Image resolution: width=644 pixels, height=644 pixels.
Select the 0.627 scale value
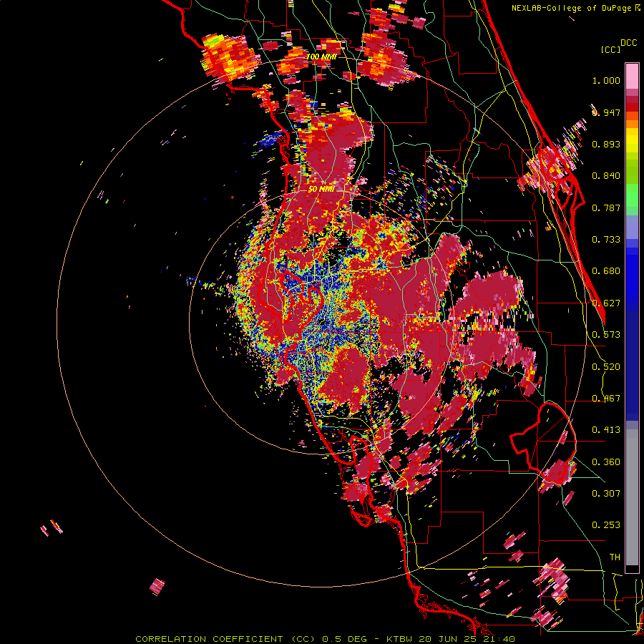pos(606,303)
